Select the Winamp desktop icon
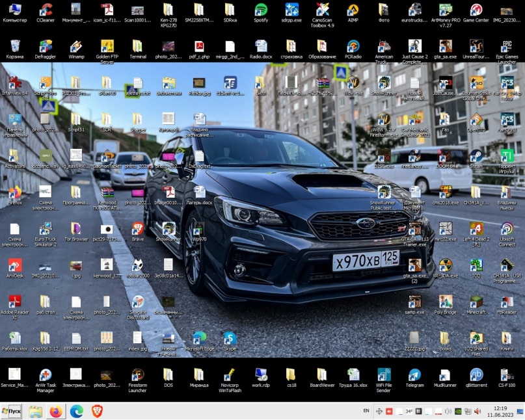 click(x=76, y=46)
